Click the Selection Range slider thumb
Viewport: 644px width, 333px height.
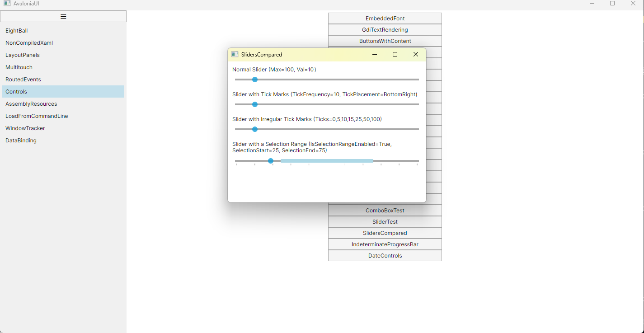coord(271,161)
